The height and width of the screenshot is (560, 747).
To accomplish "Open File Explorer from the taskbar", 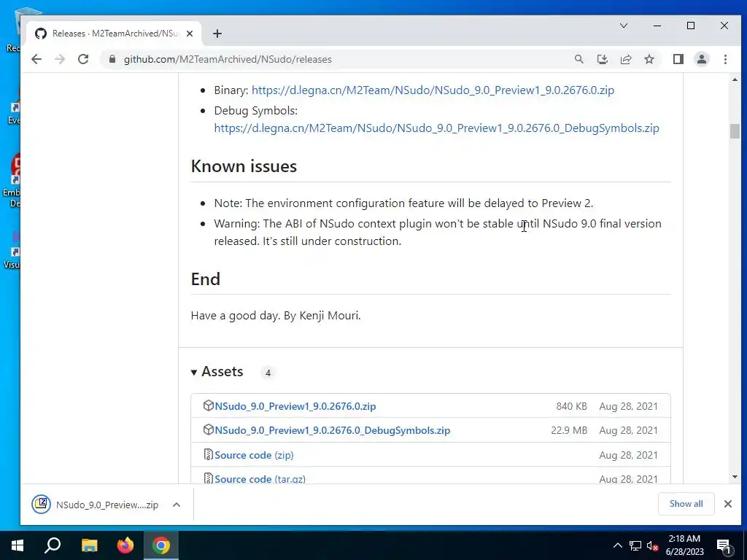I will point(89,545).
